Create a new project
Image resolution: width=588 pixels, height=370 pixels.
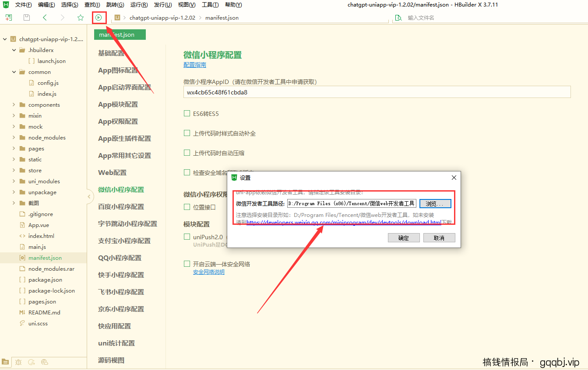[x=8, y=17]
